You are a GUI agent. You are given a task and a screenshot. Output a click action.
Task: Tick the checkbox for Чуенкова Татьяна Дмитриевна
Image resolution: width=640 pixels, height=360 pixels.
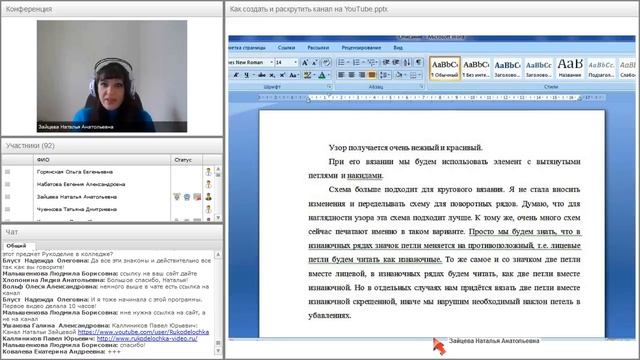click(x=7, y=209)
